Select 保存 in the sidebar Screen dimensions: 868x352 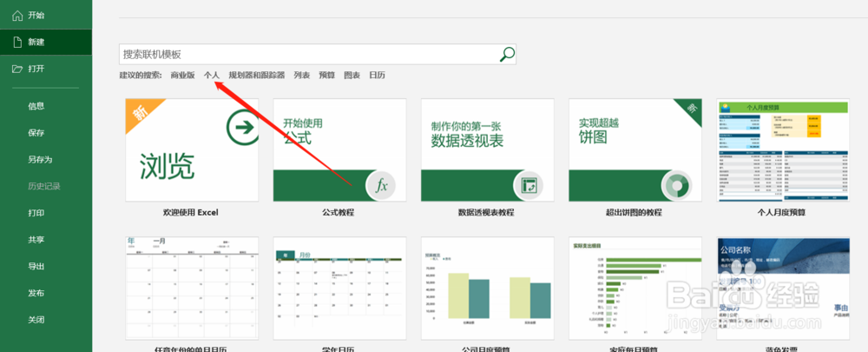(x=36, y=132)
